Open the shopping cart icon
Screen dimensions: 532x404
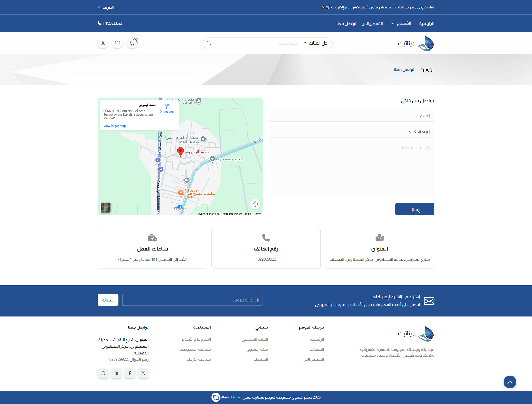[x=132, y=43]
